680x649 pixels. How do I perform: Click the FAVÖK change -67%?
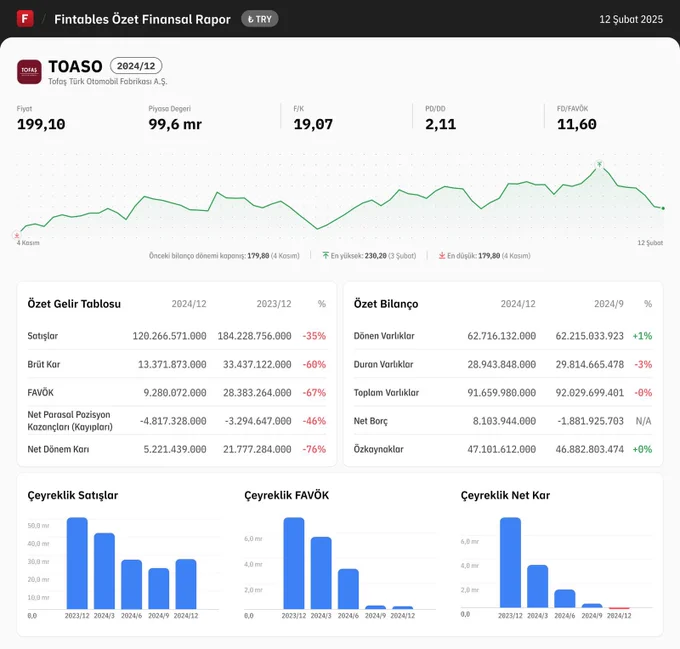[314, 393]
